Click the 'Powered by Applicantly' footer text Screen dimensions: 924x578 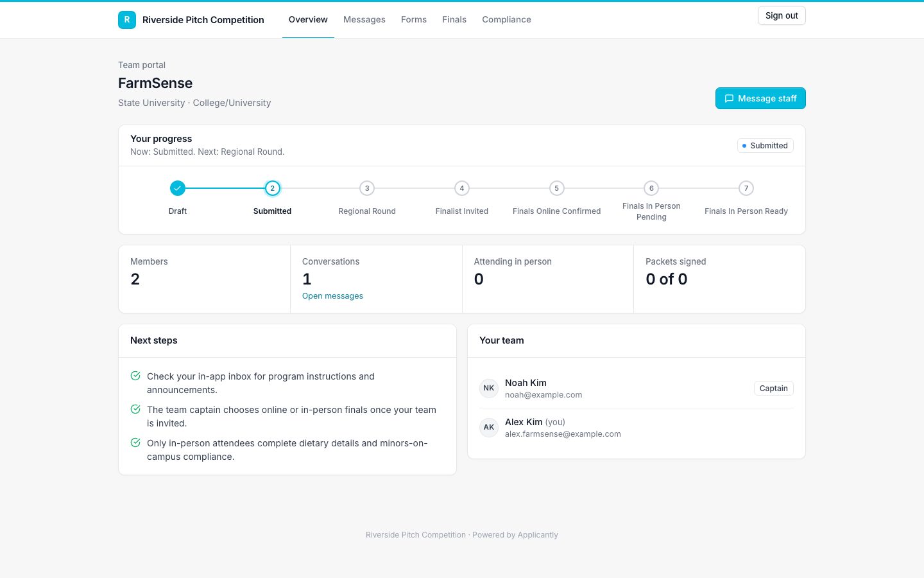[x=515, y=535]
